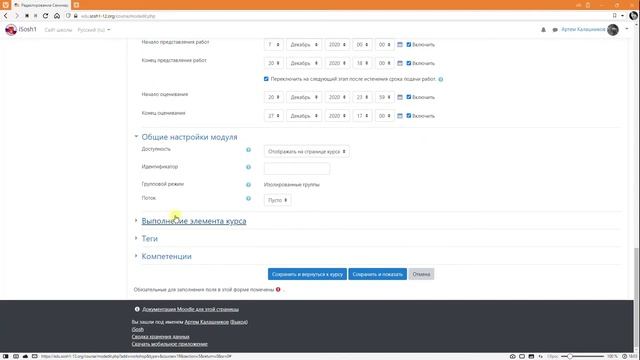Show help for the auto-switch phase checkbox
This screenshot has width=640, height=360.
point(441,79)
